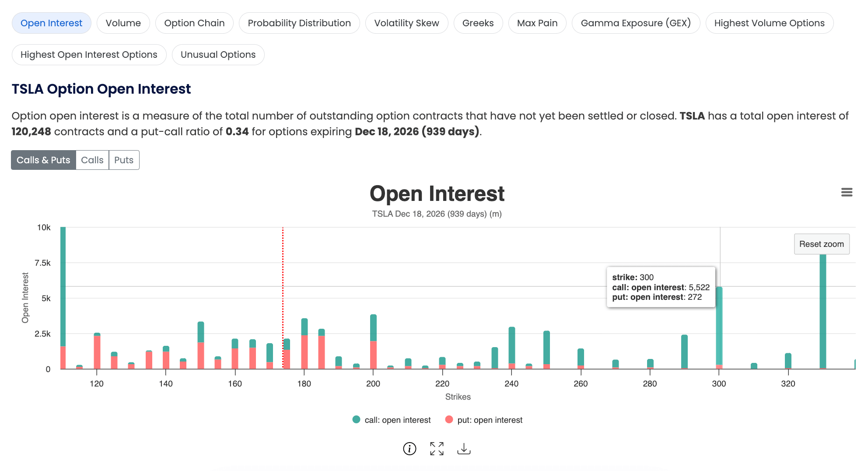Viewport: 868px width, 471px height.
Task: Reset the chart zoom
Action: [822, 244]
